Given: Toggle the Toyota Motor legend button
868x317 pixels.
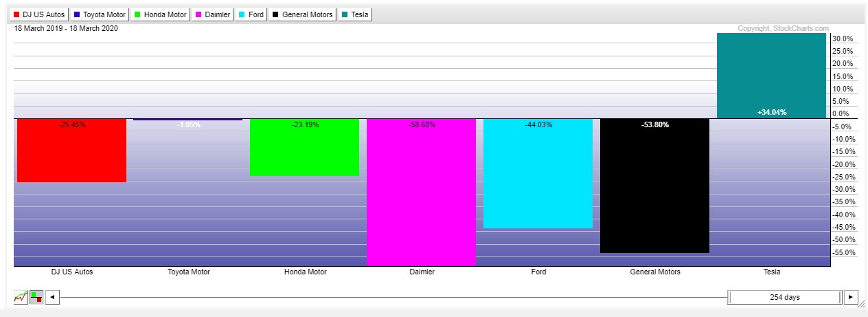Looking at the screenshot, I should tap(100, 14).
